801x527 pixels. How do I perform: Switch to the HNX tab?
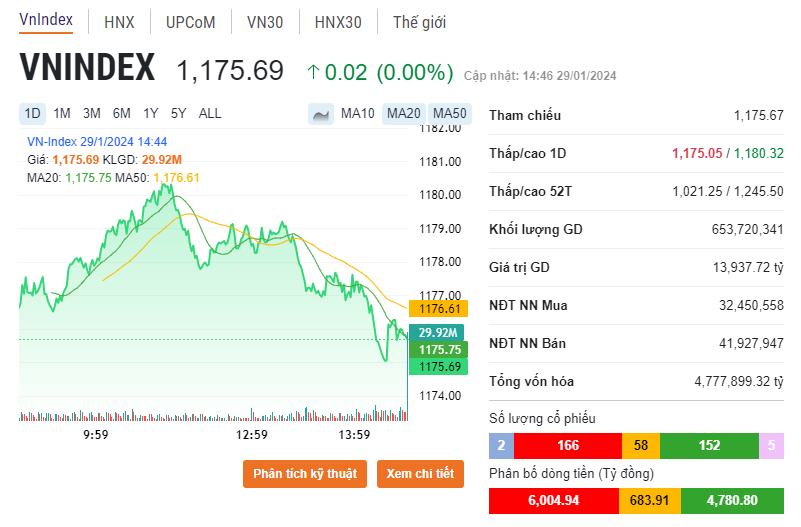119,21
